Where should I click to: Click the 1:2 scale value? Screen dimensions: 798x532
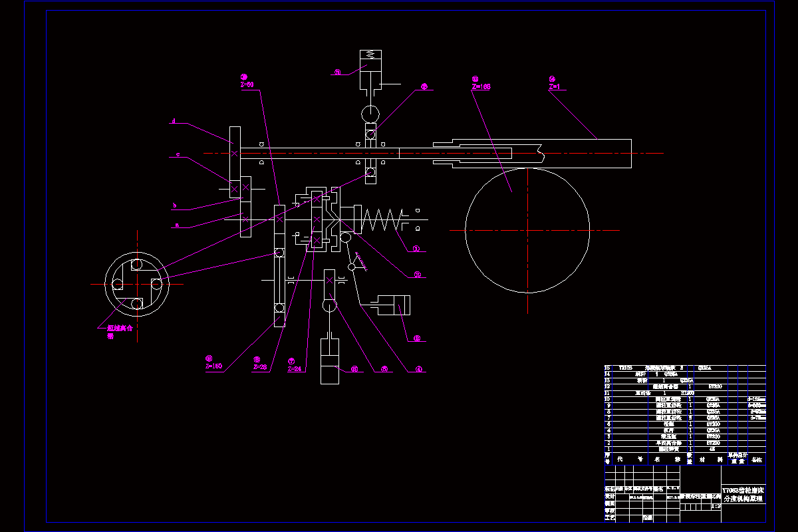pos(716,506)
